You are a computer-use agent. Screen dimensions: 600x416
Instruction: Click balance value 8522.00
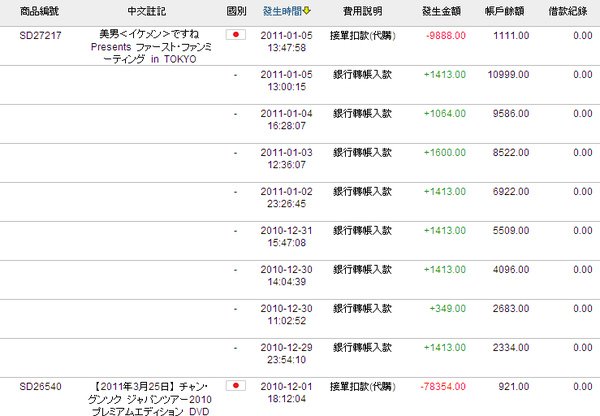coord(511,153)
